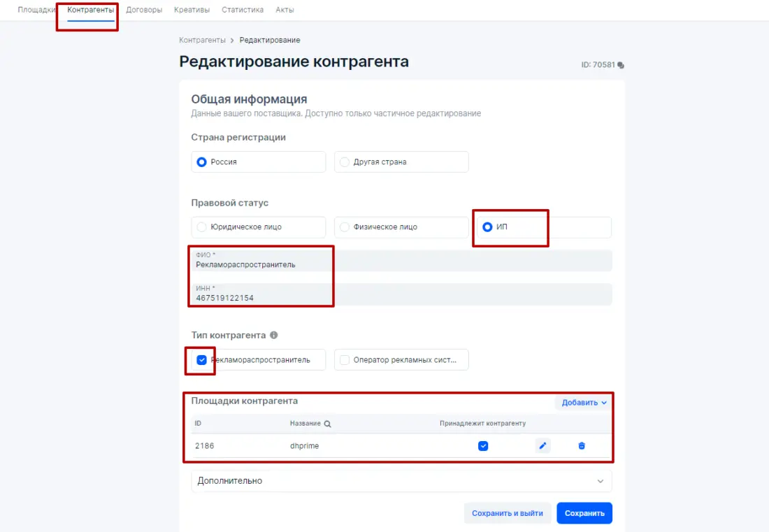Select the Россия radio option
The image size is (769, 532).
202,162
